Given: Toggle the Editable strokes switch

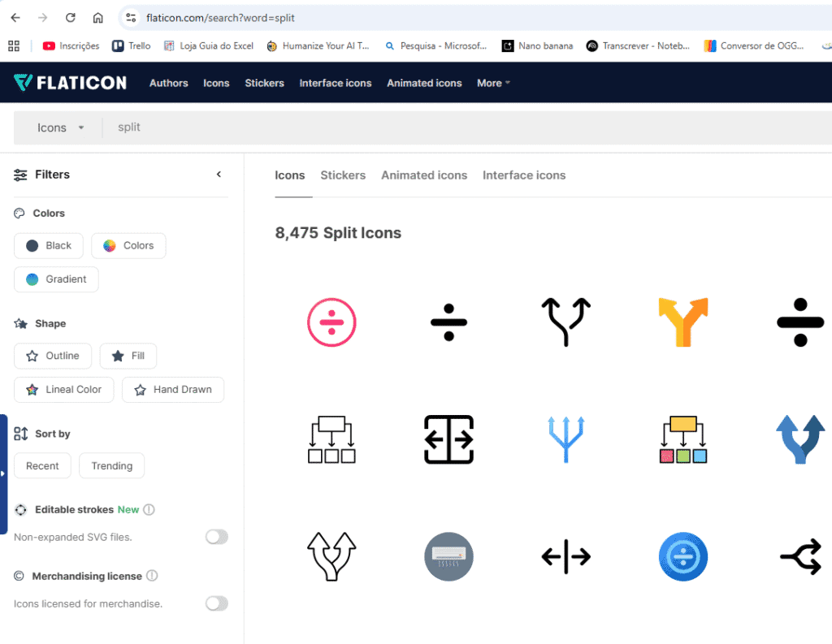Looking at the screenshot, I should 217,537.
